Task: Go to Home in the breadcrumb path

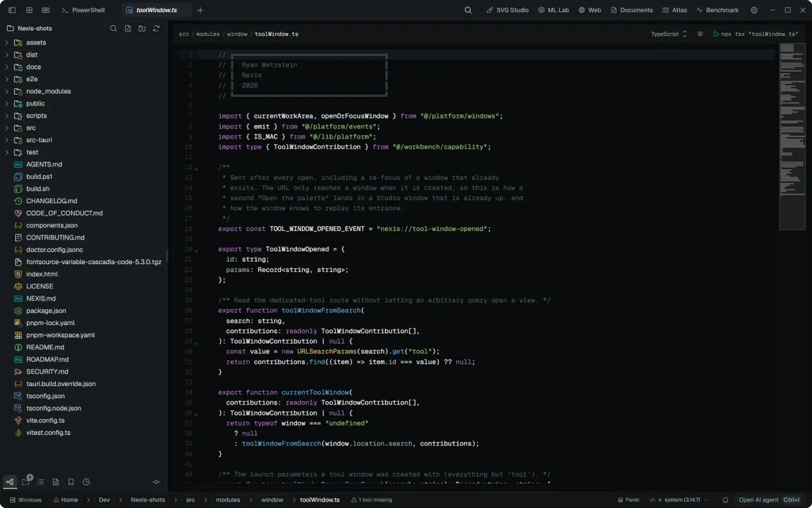Action: click(x=65, y=500)
